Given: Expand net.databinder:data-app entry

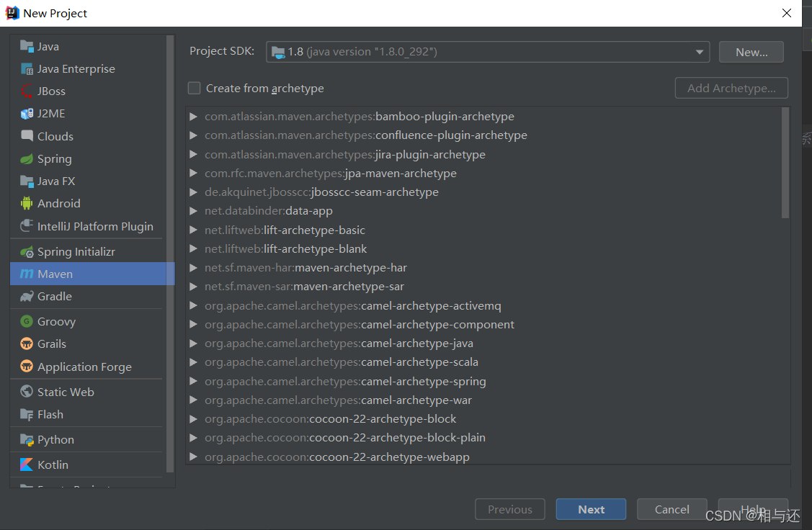Looking at the screenshot, I should click(193, 211).
